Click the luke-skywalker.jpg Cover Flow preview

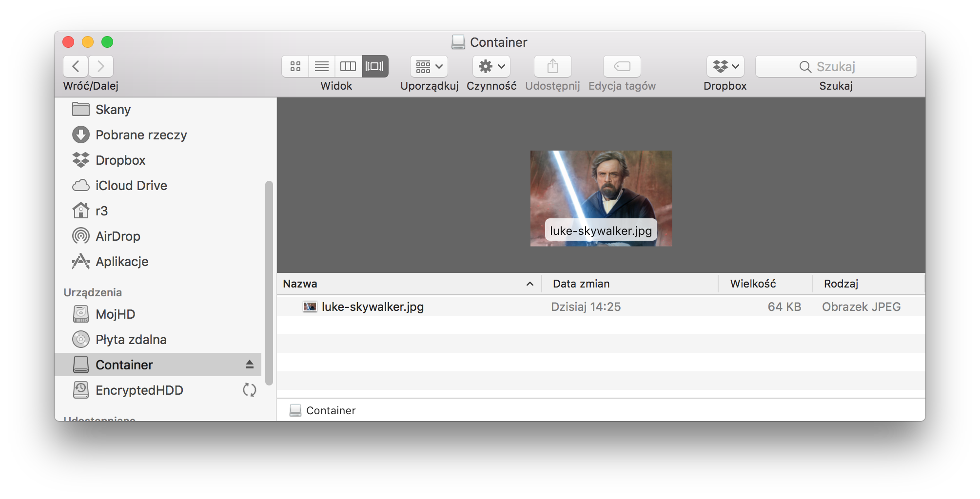[601, 198]
